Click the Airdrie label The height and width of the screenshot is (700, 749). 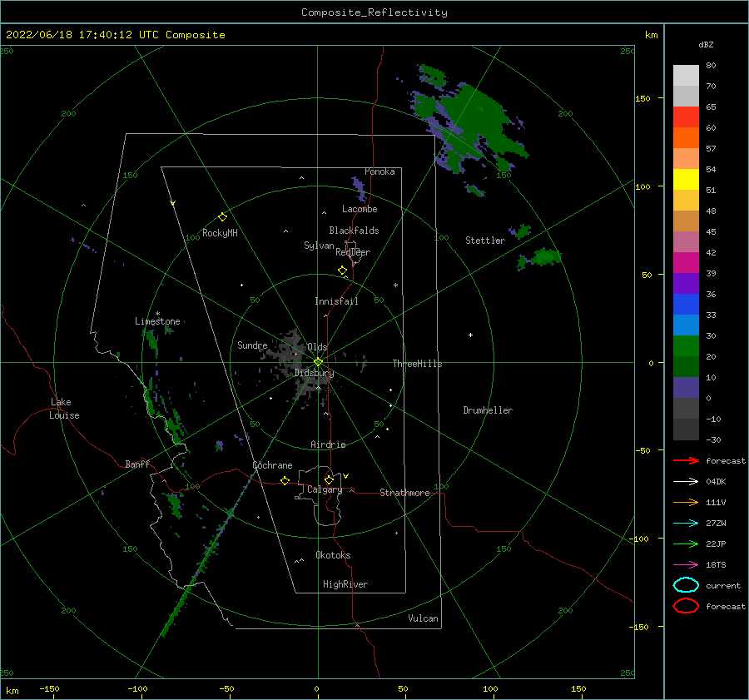328,444
